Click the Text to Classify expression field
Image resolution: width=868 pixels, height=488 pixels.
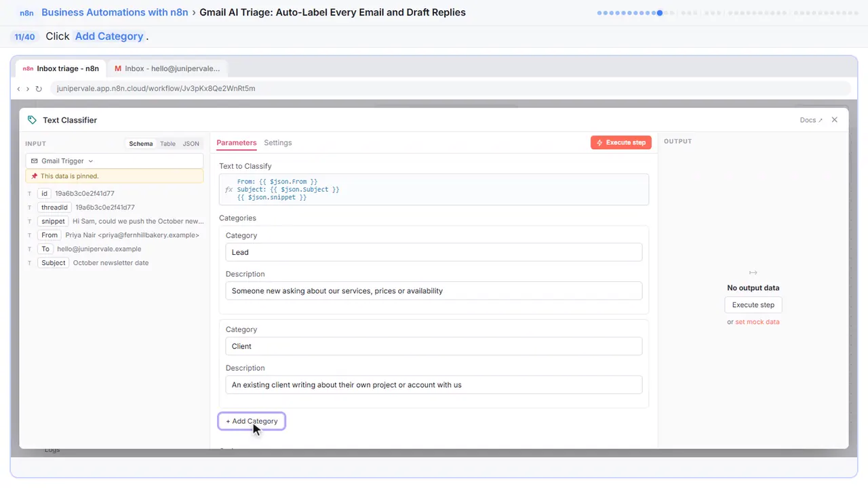pos(434,190)
